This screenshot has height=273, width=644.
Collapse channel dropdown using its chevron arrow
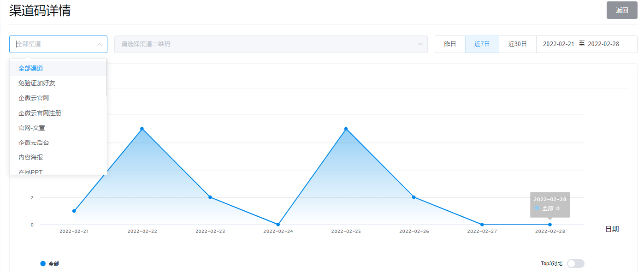(99, 44)
